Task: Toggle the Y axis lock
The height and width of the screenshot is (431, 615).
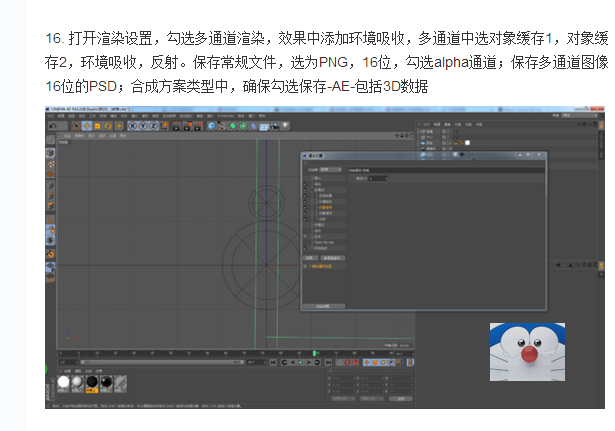Action: (143, 126)
